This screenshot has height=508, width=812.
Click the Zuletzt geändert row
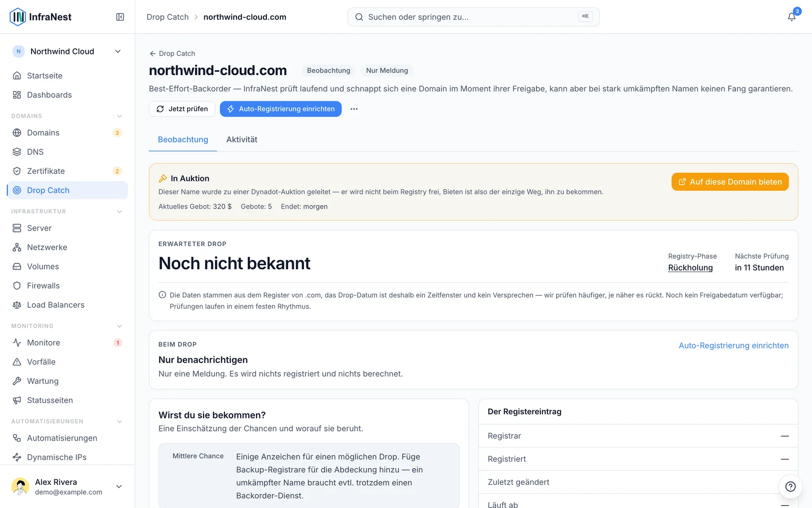pyautogui.click(x=638, y=482)
